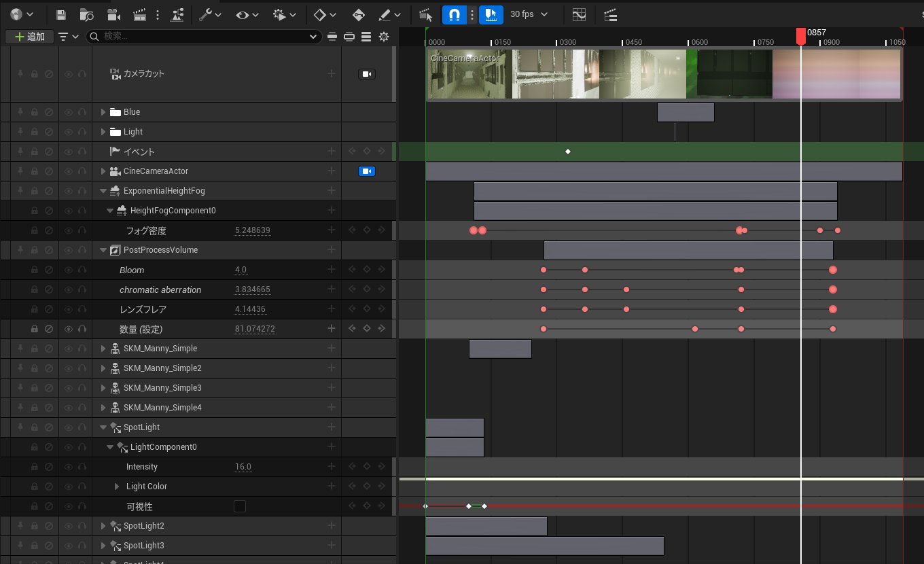Open sequencer settings gear next to search
The height and width of the screenshot is (564, 924).
point(384,36)
